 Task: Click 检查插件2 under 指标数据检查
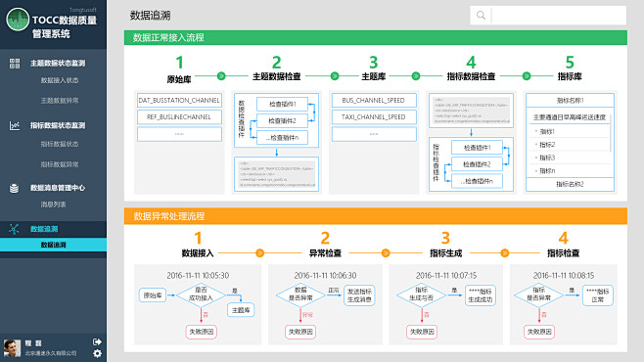click(x=477, y=164)
